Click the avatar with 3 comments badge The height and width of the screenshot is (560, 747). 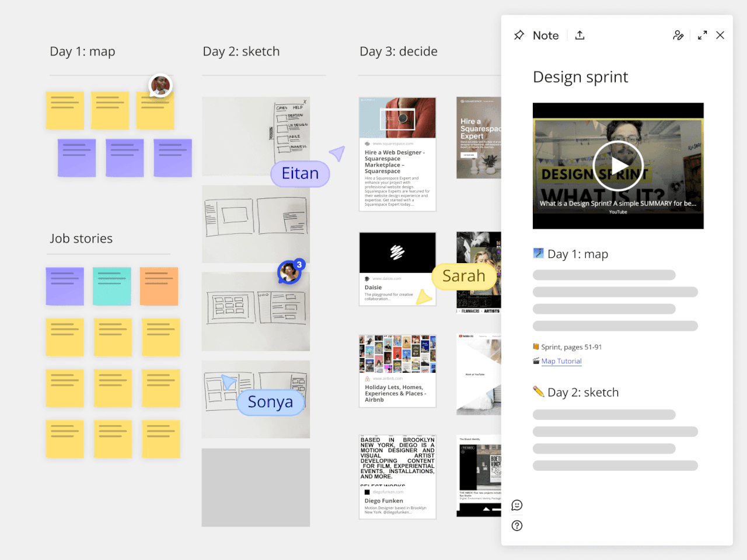tap(289, 272)
